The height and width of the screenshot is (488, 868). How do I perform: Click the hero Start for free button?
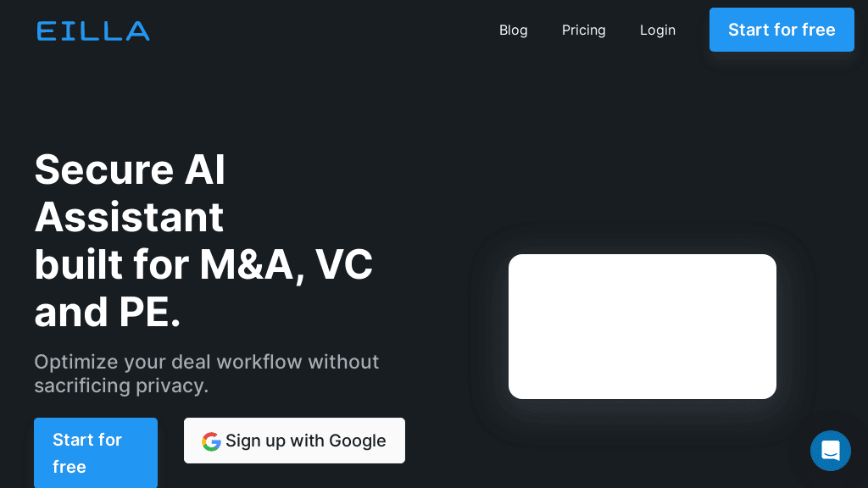point(96,453)
